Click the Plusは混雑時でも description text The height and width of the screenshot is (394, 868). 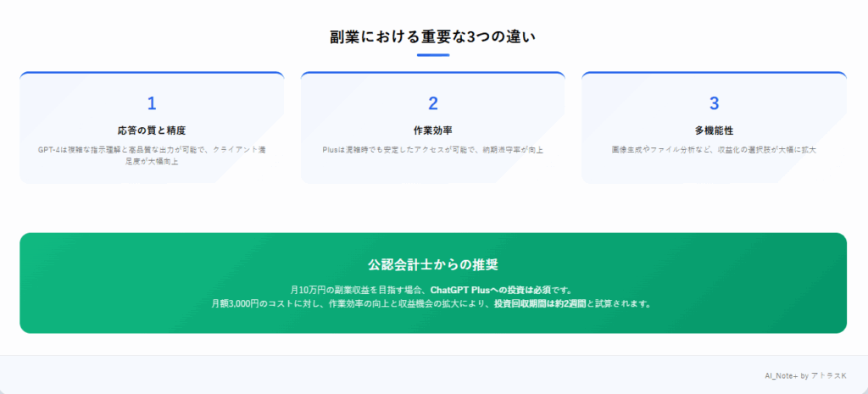[433, 150]
